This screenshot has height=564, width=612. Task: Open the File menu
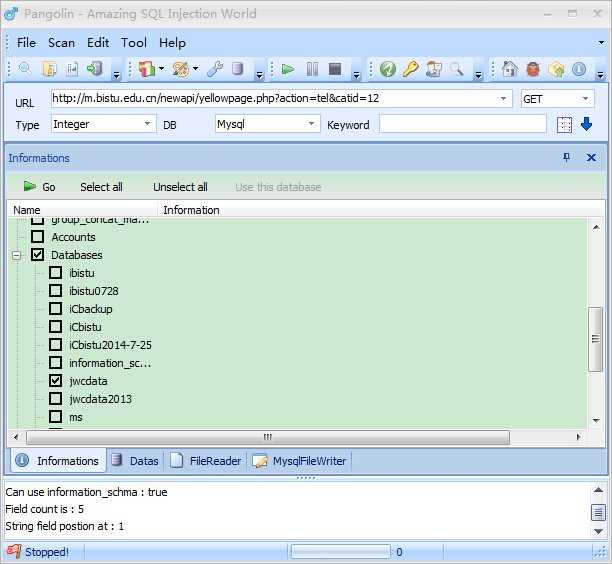(x=26, y=43)
